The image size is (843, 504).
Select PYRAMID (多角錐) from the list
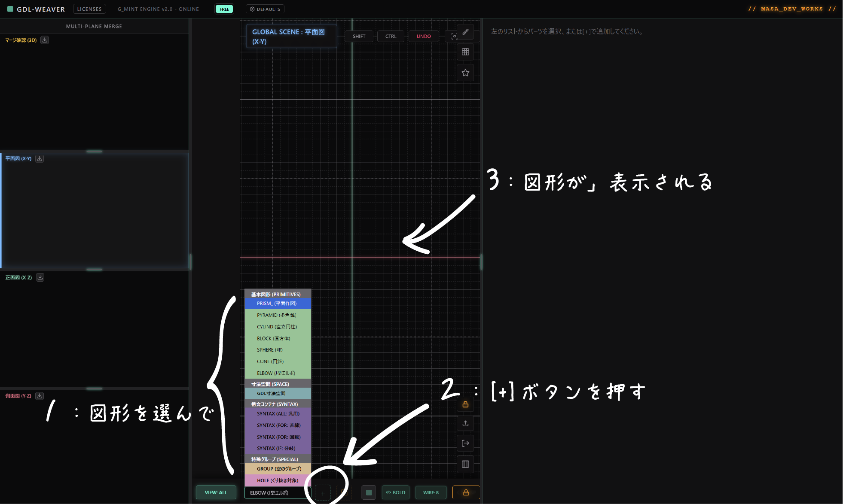coord(278,315)
